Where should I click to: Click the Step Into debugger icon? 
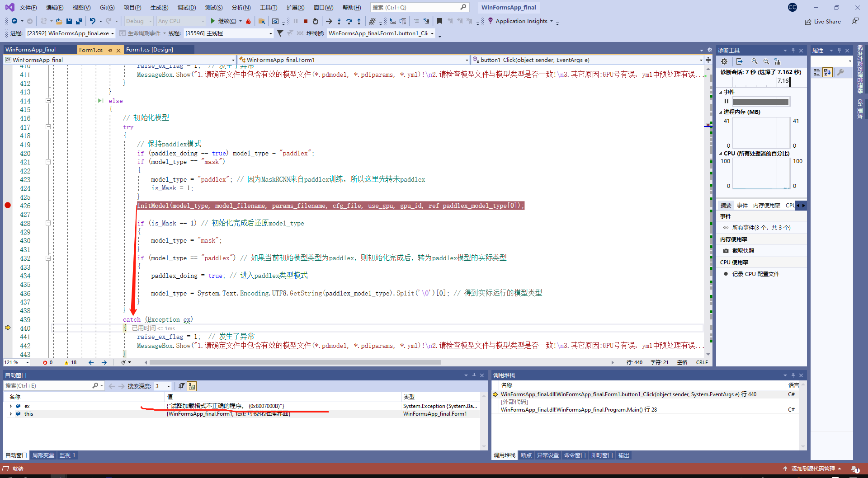pyautogui.click(x=339, y=21)
